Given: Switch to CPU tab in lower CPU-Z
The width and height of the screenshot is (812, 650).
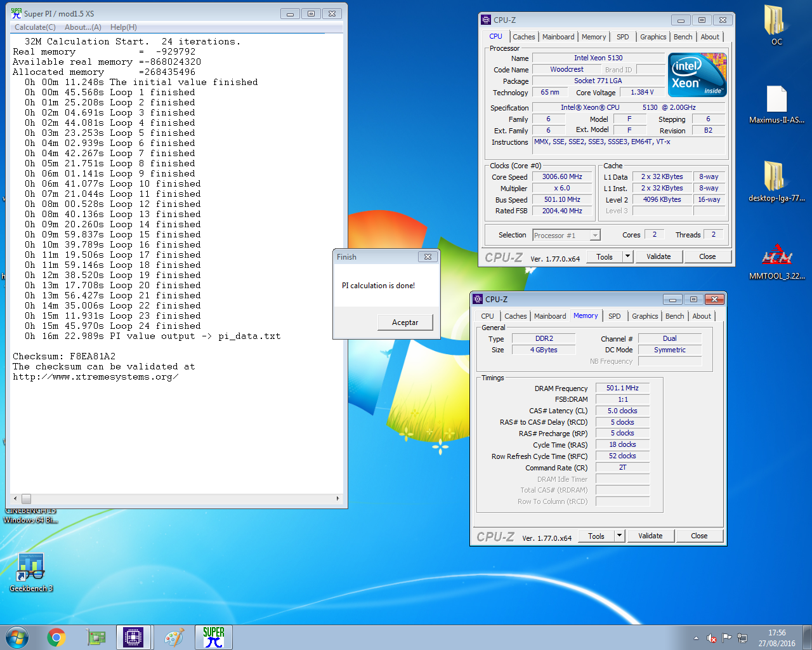Looking at the screenshot, I should pos(487,316).
